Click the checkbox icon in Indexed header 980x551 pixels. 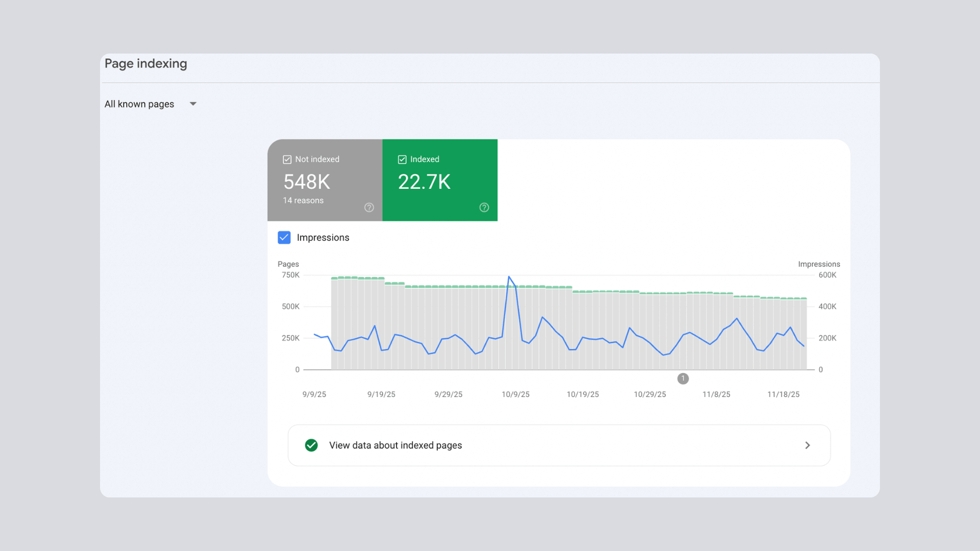(x=402, y=159)
